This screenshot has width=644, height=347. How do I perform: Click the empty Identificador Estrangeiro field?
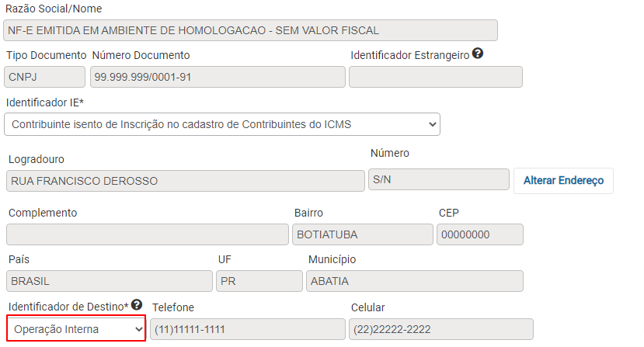tap(436, 77)
